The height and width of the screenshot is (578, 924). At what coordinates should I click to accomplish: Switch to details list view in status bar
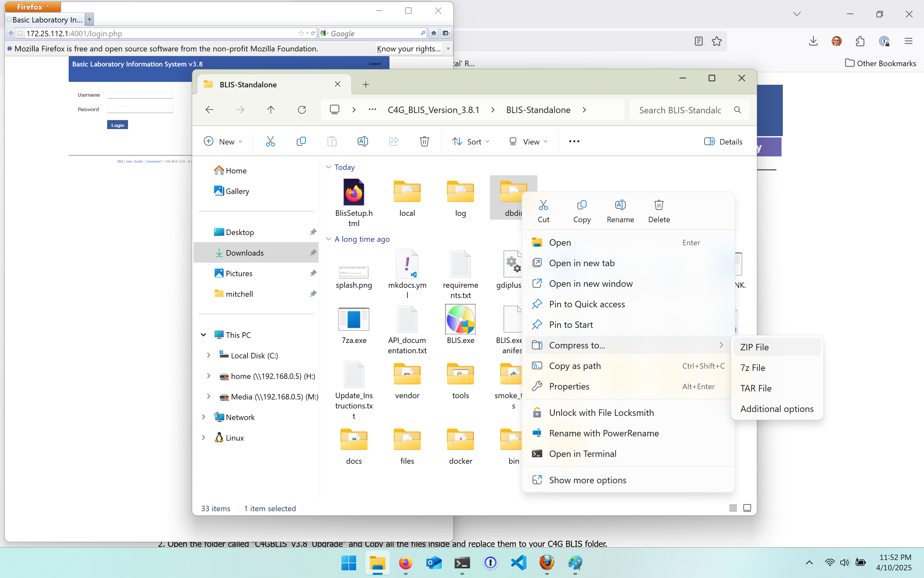click(x=733, y=508)
